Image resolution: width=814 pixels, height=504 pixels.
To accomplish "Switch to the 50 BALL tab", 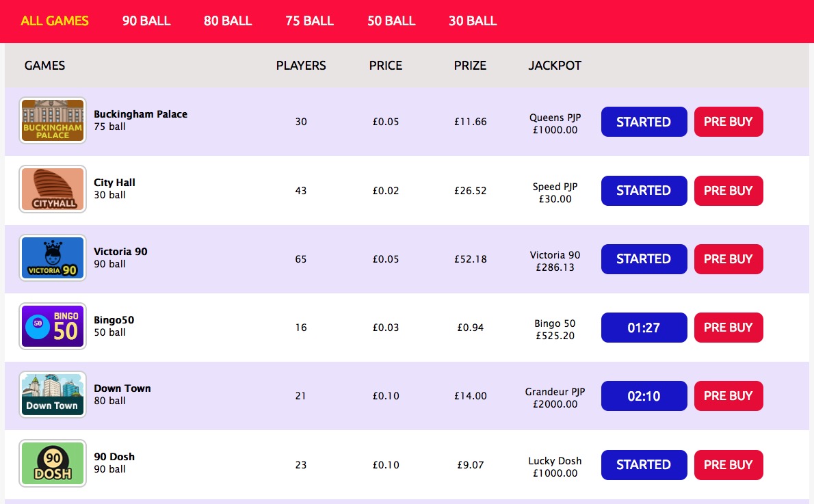I will tap(391, 21).
